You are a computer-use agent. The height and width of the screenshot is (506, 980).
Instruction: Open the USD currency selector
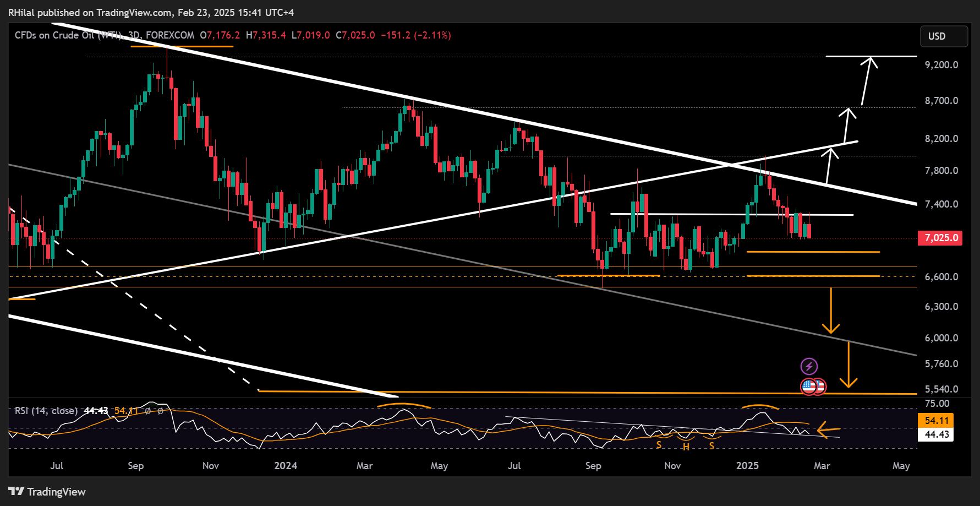point(944,36)
